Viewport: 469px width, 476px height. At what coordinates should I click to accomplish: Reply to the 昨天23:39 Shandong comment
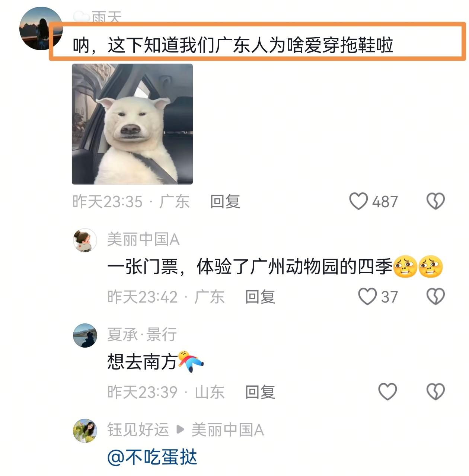(260, 392)
